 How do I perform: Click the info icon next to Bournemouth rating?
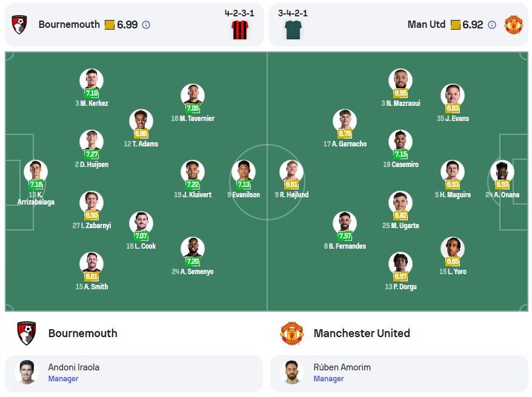point(146,25)
